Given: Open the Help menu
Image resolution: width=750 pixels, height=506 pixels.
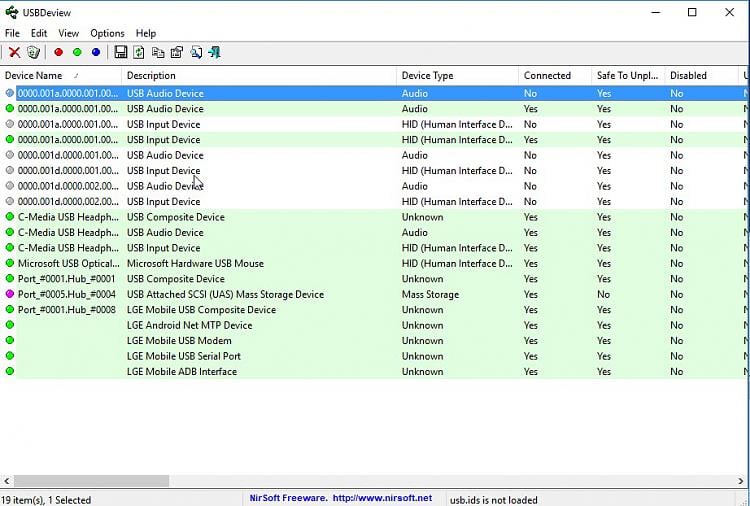Looking at the screenshot, I should (146, 33).
